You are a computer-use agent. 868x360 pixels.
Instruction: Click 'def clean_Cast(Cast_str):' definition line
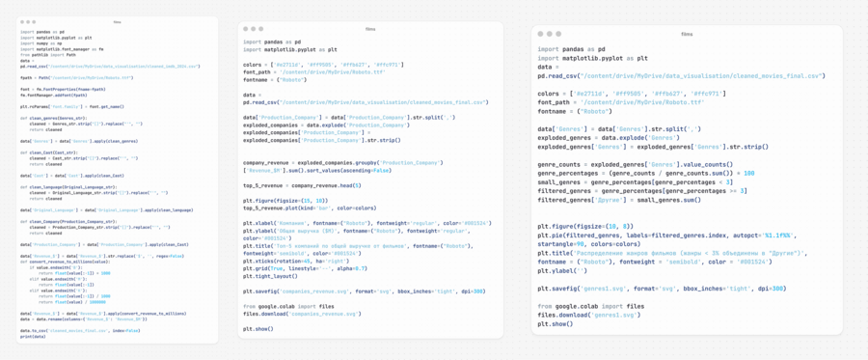(x=49, y=152)
